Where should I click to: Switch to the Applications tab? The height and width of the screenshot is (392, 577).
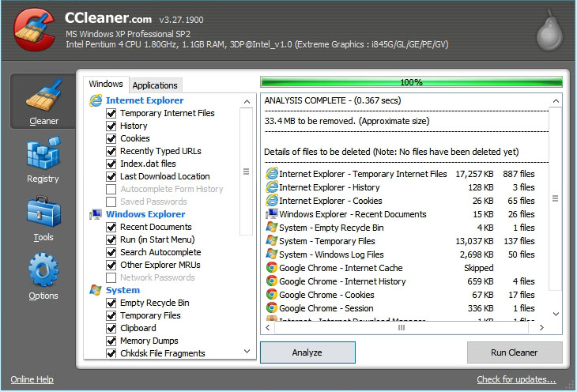[x=155, y=85]
